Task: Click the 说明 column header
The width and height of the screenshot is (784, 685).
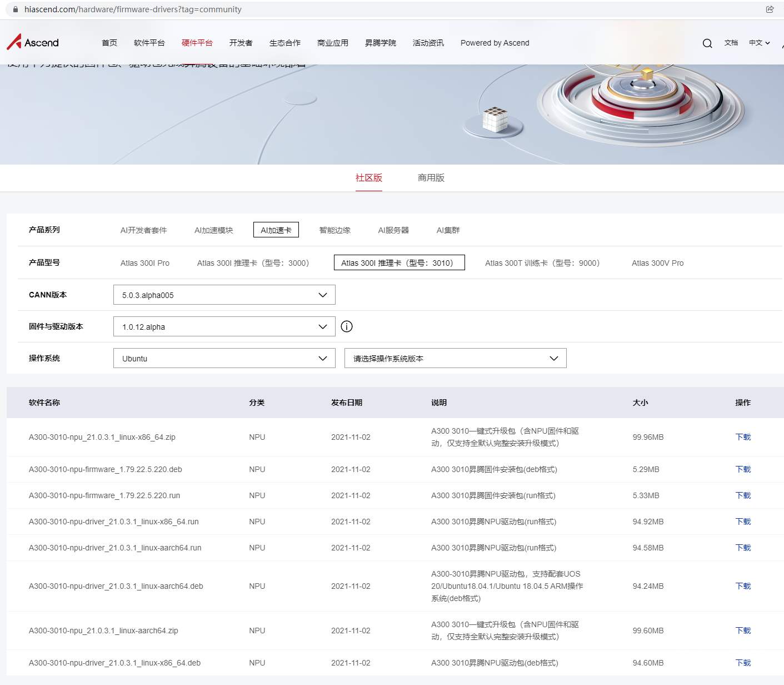Action: [x=439, y=403]
